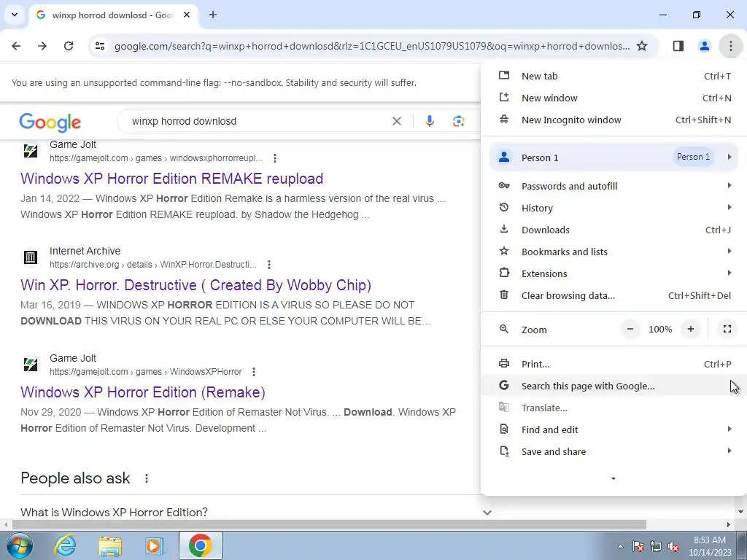This screenshot has width=747, height=560.
Task: Click the Person 1 badge chip
Action: (x=693, y=157)
